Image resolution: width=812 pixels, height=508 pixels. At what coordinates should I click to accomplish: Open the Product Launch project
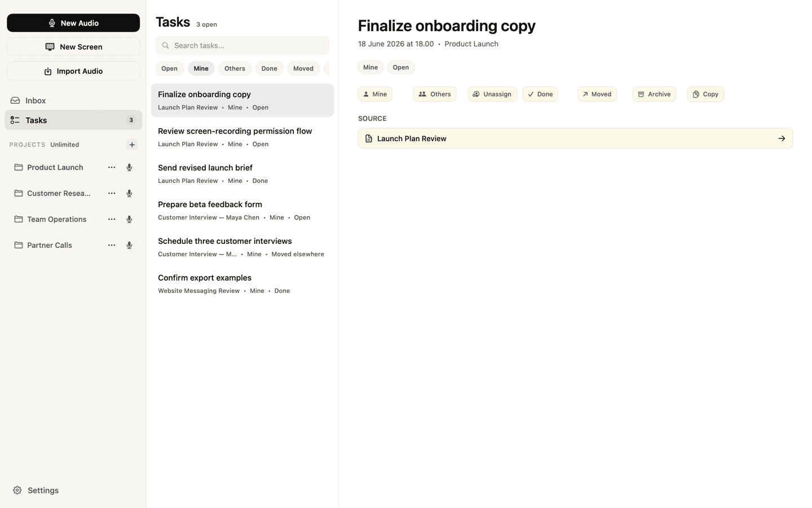pos(55,167)
